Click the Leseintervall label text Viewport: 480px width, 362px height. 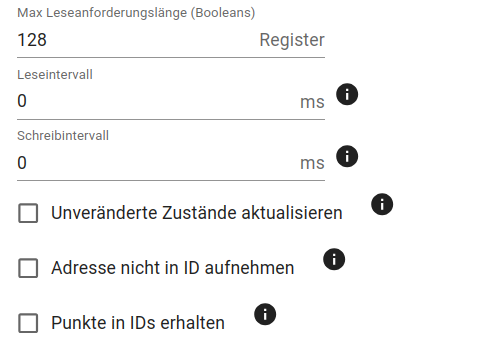[55, 75]
